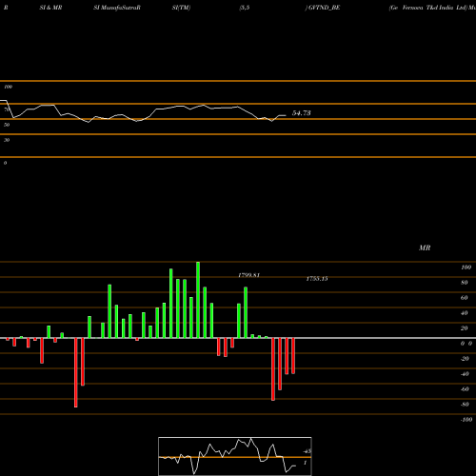Click the MR panel title

[x=425, y=248]
